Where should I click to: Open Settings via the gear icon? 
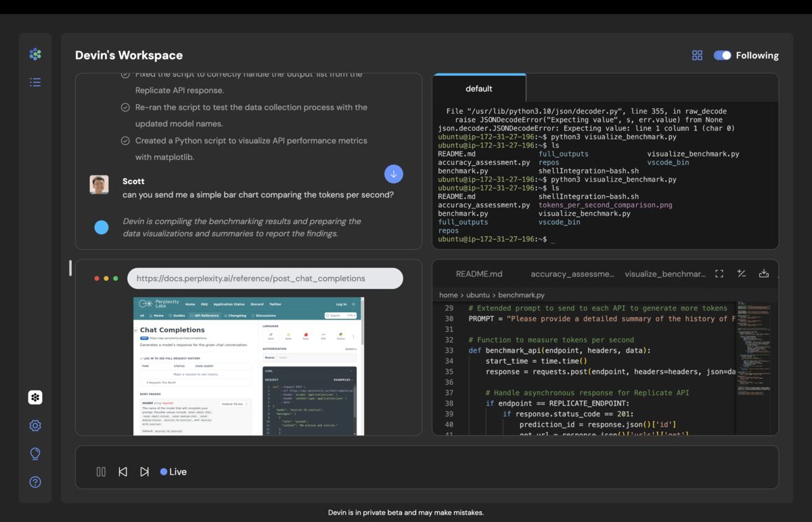pos(35,425)
